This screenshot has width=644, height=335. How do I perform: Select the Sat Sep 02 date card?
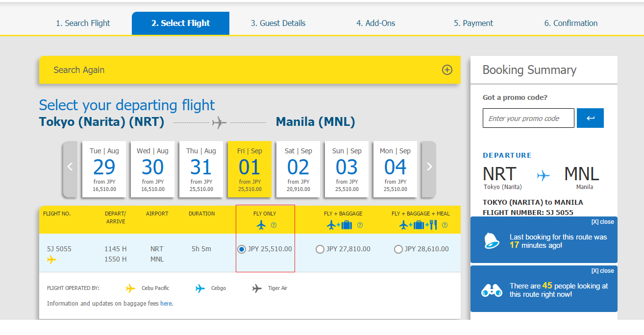(298, 169)
